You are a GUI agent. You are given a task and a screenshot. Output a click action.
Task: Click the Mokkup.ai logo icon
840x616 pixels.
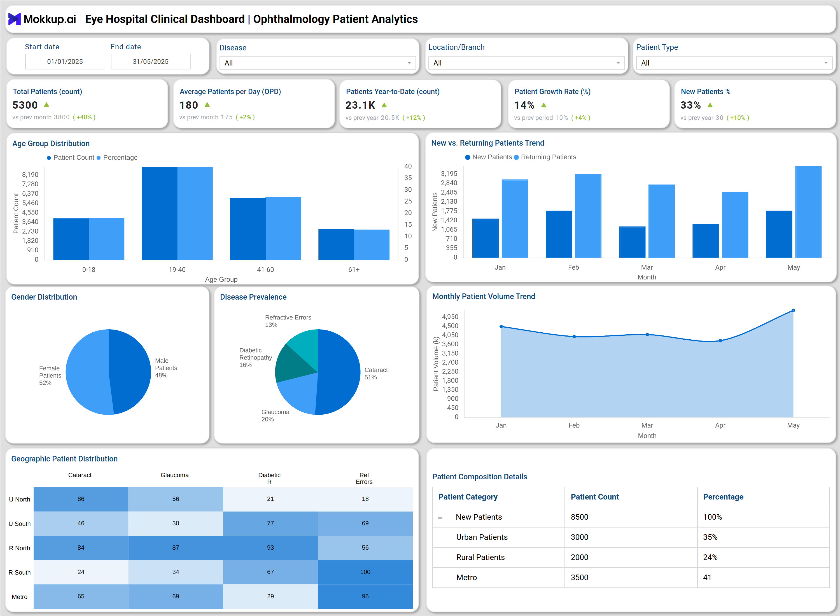point(15,19)
